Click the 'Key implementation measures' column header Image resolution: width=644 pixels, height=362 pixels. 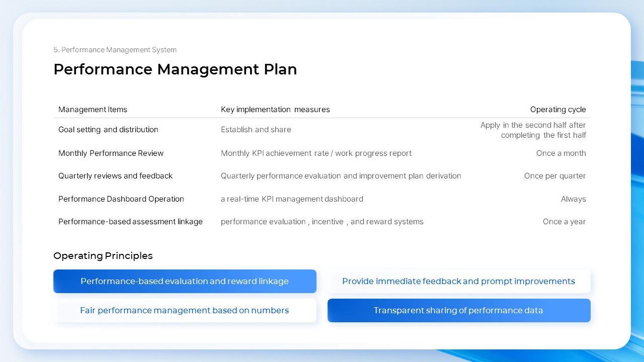pos(275,109)
